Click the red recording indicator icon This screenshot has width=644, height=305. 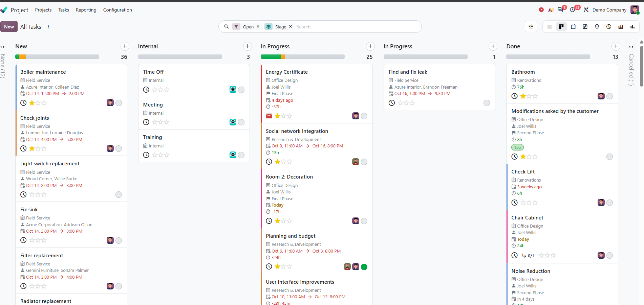point(541,10)
